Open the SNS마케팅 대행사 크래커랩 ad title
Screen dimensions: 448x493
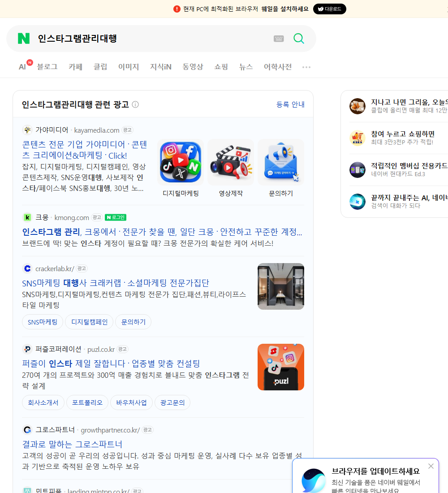click(116, 283)
